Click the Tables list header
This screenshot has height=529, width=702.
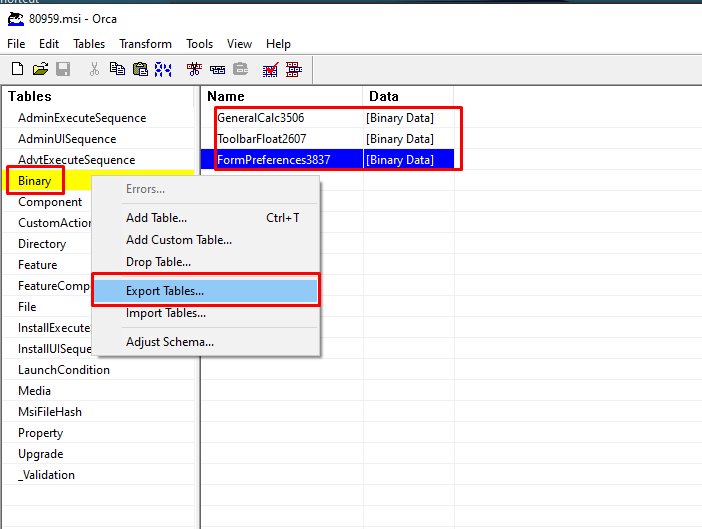[x=98, y=96]
